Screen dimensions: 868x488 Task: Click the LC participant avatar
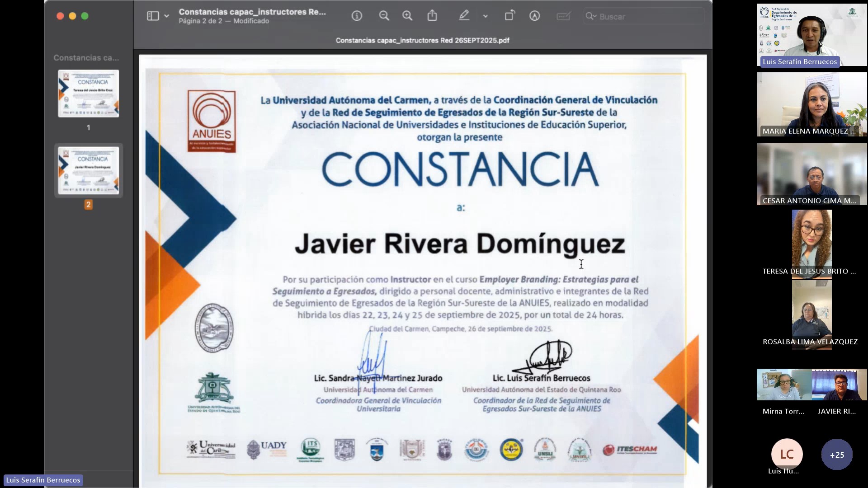[787, 454]
